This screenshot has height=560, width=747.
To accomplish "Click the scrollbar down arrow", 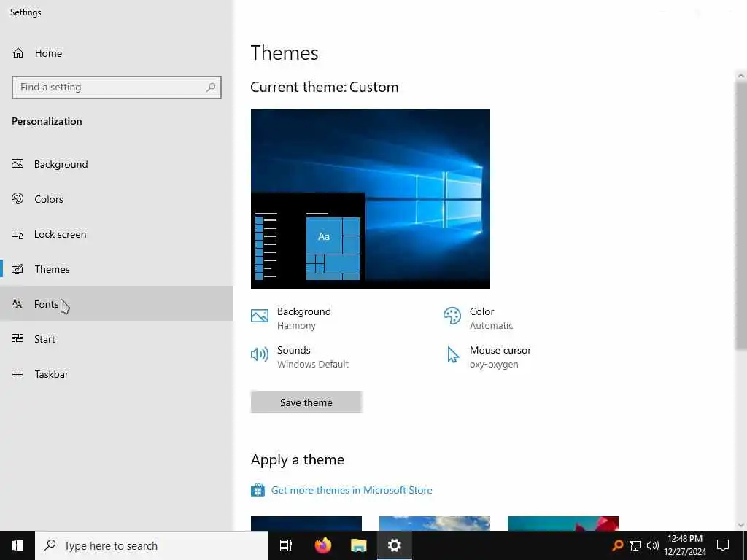I will pyautogui.click(x=741, y=525).
